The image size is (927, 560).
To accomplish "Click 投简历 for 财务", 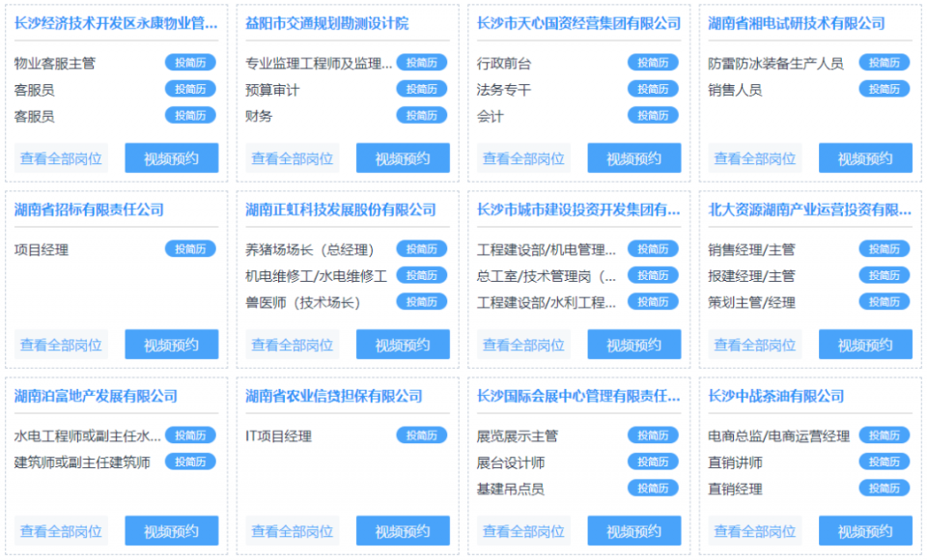I will point(422,115).
